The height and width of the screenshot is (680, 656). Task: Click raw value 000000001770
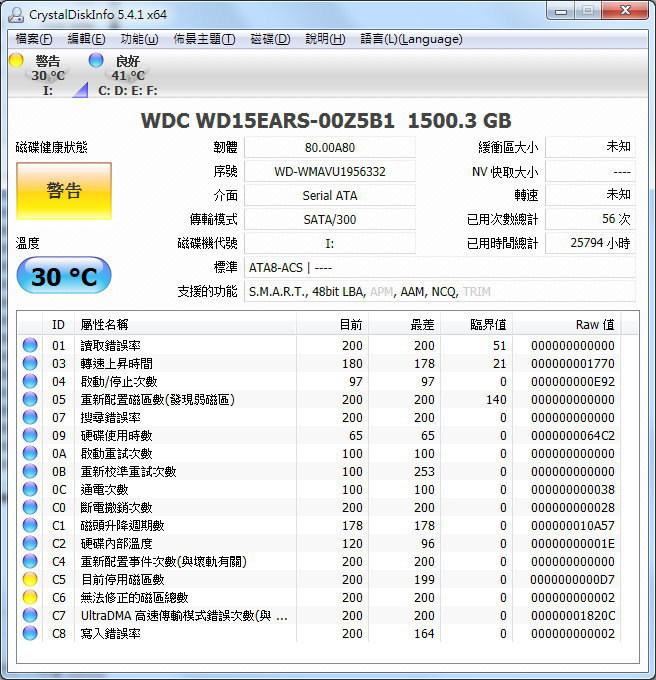tap(573, 363)
